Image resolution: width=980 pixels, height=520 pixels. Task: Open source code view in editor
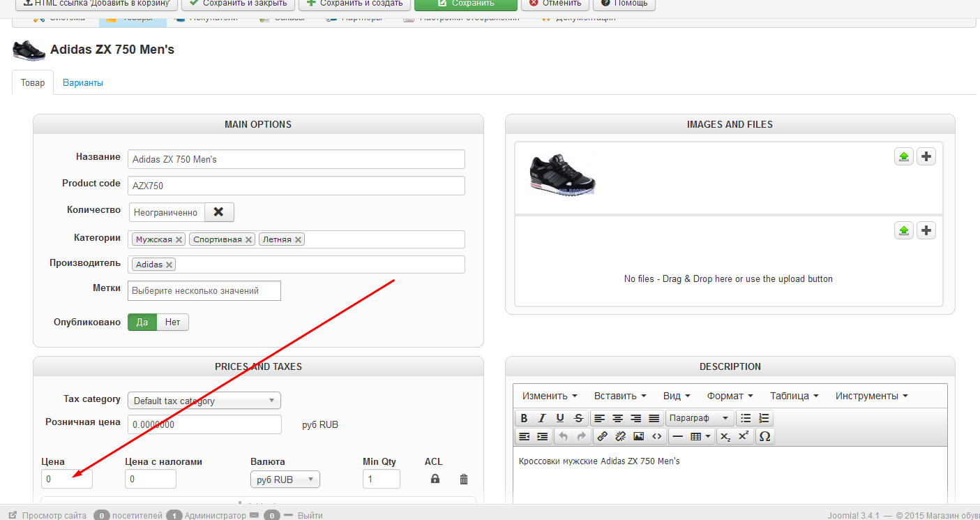656,436
